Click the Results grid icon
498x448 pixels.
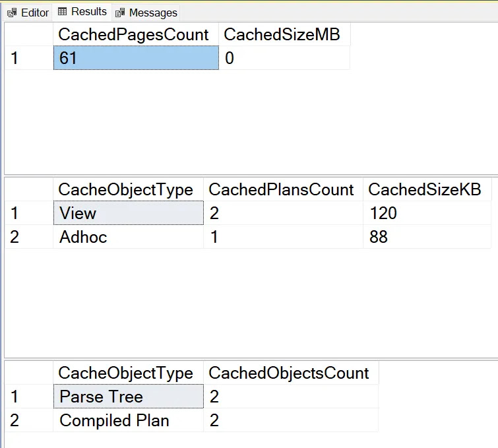(x=62, y=12)
